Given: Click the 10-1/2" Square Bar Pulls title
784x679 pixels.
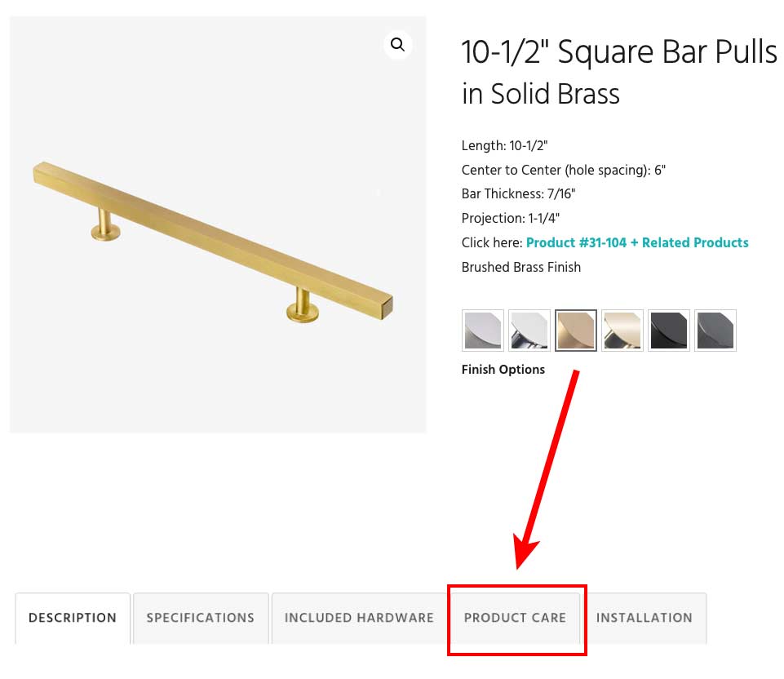Looking at the screenshot, I should (618, 72).
